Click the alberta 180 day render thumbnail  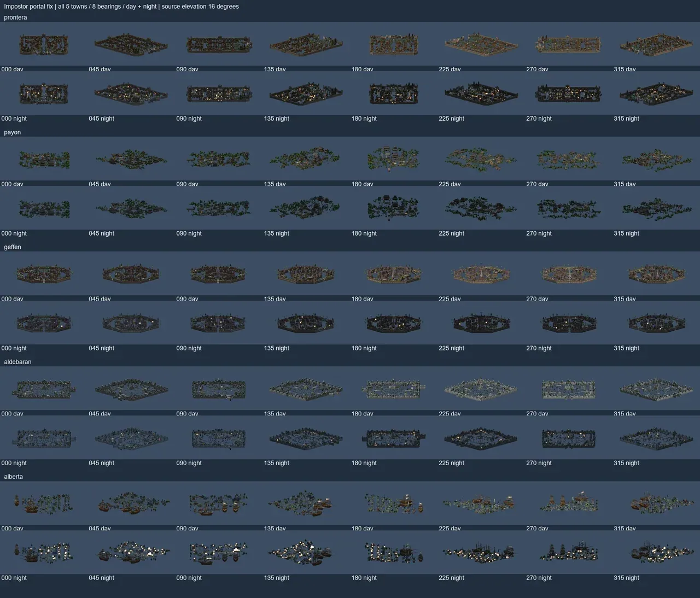(x=394, y=503)
